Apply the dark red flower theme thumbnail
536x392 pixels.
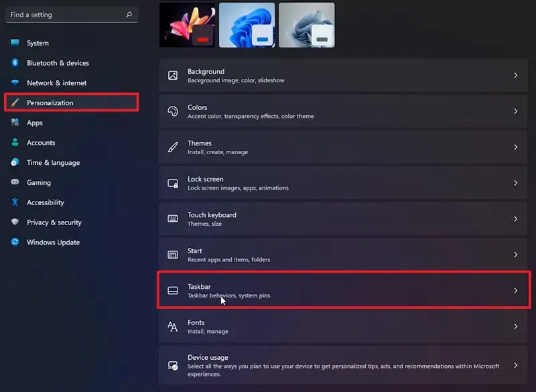coord(188,25)
